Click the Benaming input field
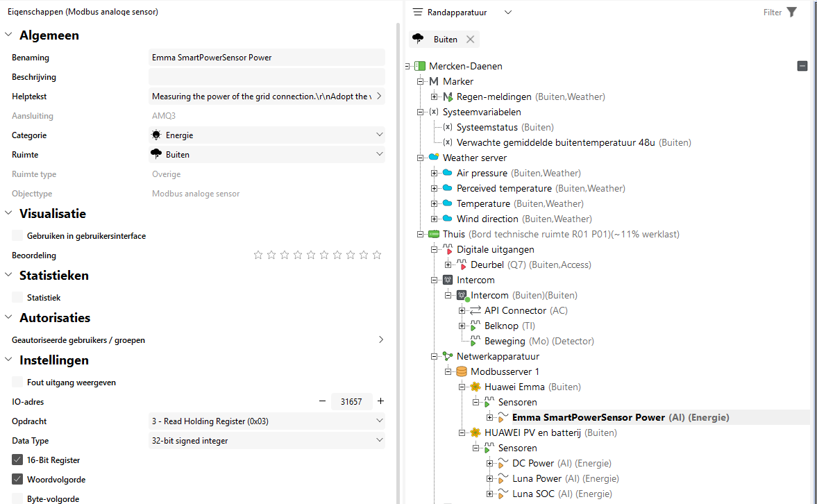Image resolution: width=817 pixels, height=504 pixels. pyautogui.click(x=267, y=58)
